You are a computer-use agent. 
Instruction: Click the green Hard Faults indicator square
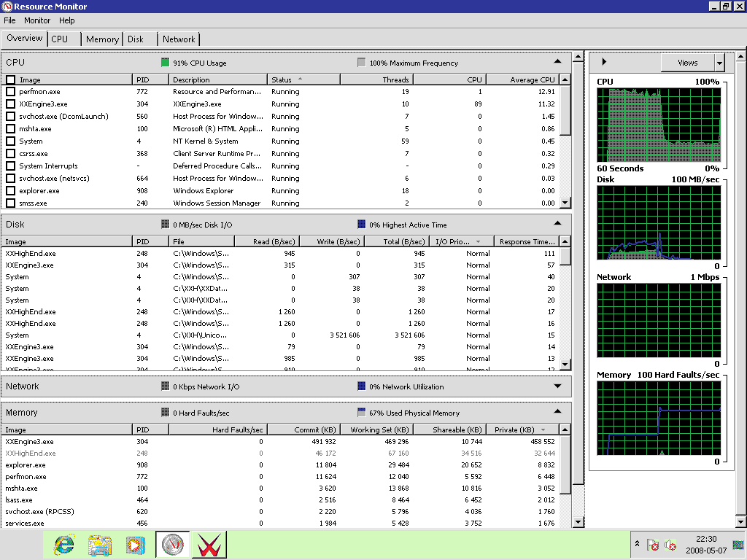pos(166,413)
